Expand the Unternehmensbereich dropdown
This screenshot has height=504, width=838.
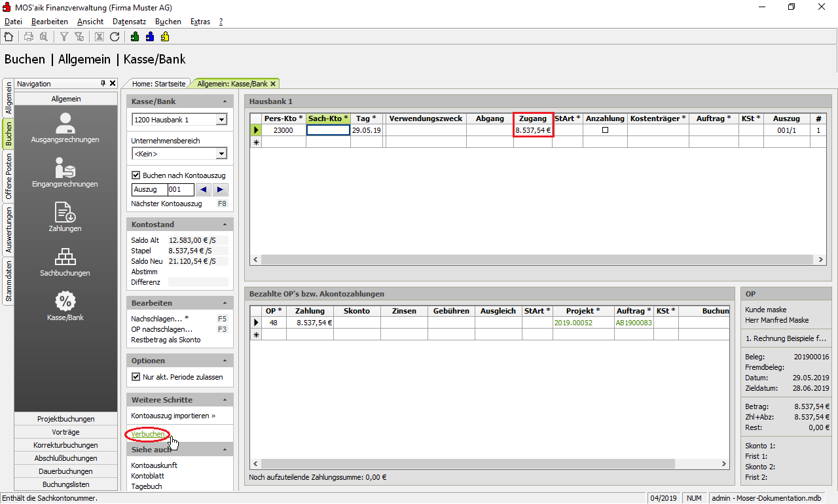click(221, 154)
